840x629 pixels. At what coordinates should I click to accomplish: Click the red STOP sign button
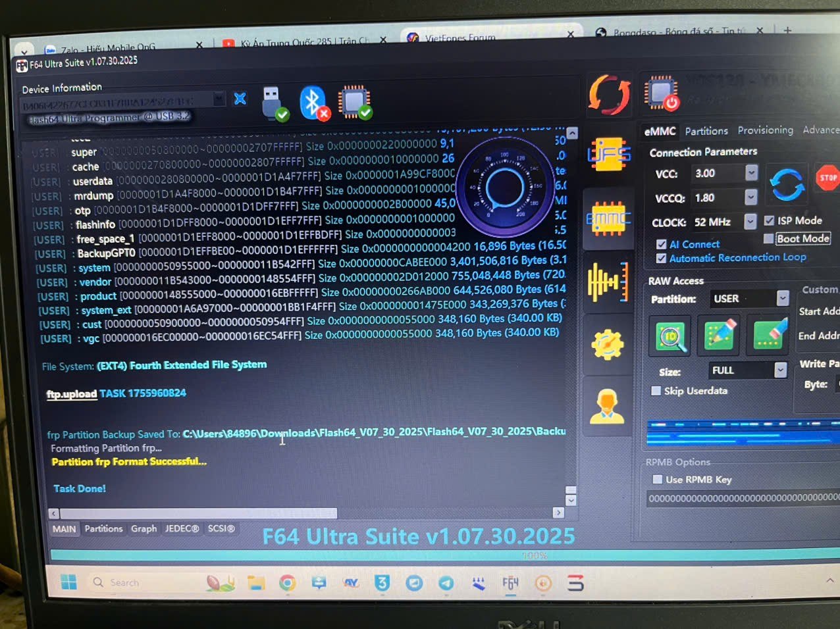(827, 178)
